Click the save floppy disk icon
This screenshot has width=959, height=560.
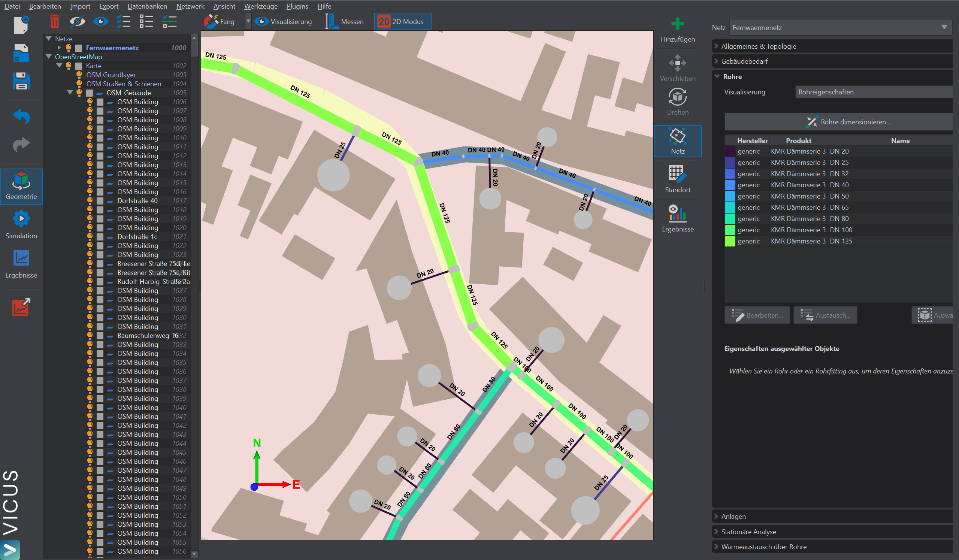[x=21, y=81]
